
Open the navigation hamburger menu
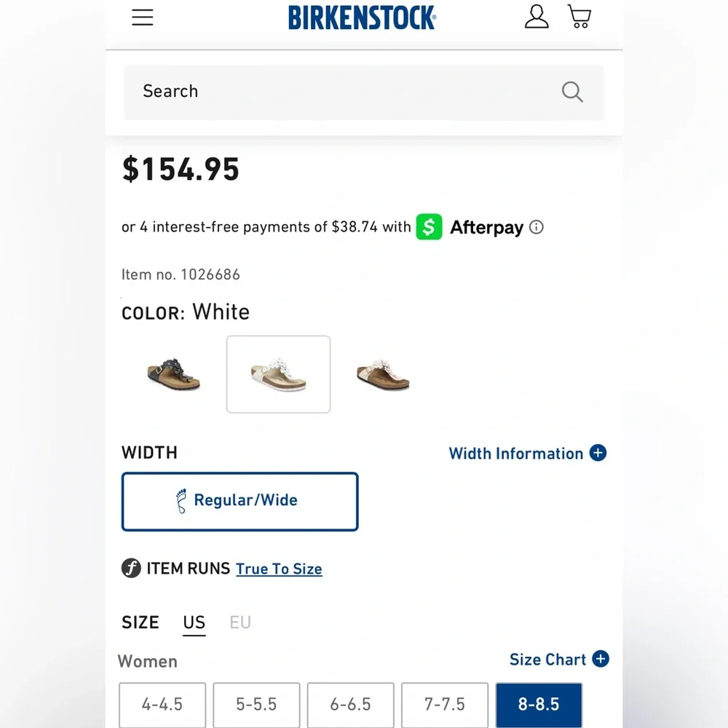coord(142,17)
